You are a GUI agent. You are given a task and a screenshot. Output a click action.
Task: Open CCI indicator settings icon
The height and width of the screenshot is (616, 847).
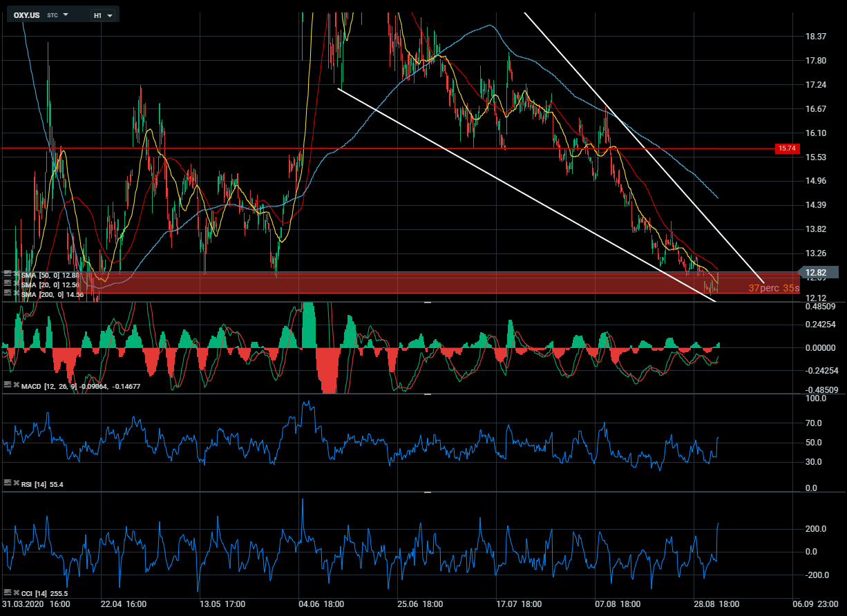6,593
